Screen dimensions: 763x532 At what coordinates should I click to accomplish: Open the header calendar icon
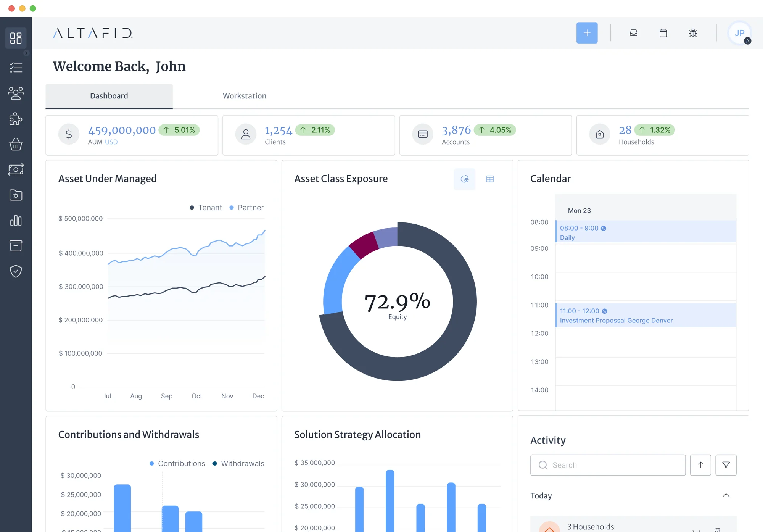click(663, 33)
